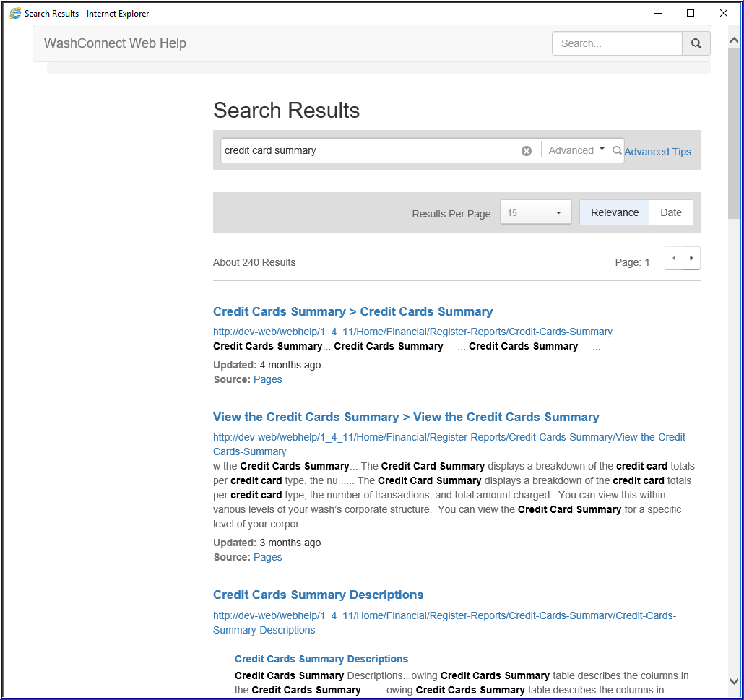Sort results by Relevance
The width and height of the screenshot is (744, 700).
click(614, 212)
